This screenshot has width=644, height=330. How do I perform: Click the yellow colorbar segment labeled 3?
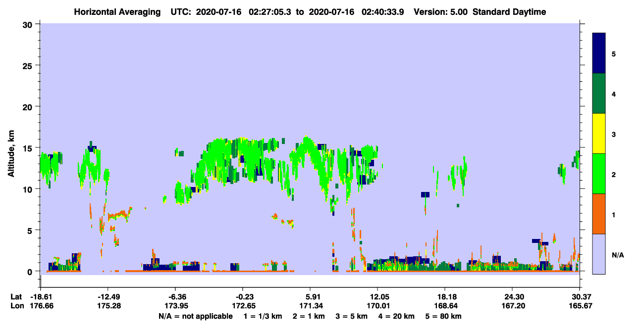coord(599,134)
